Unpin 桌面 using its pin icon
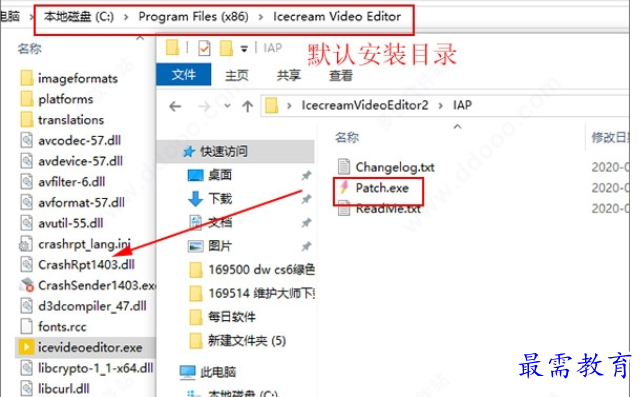The image size is (640, 397). [x=306, y=175]
